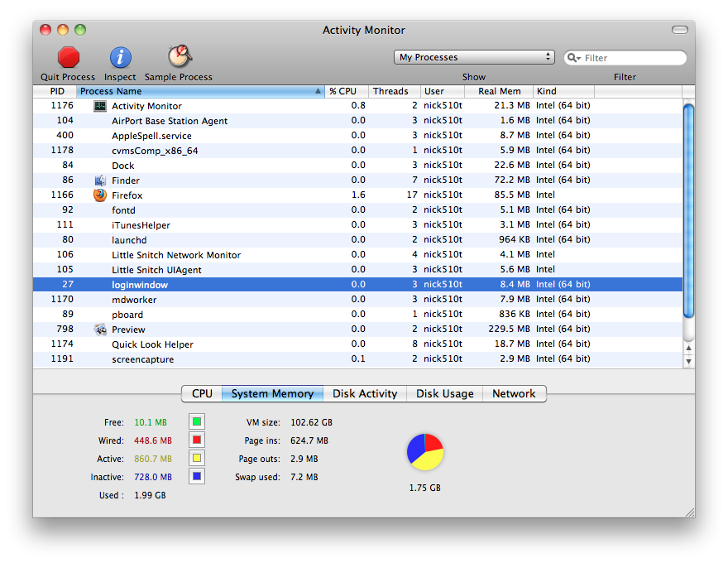The width and height of the screenshot is (728, 563).
Task: Click the memory usage pie chart
Action: pos(425,452)
